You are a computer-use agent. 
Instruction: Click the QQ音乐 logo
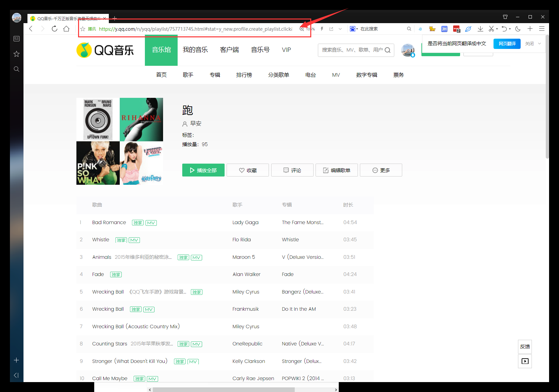(105, 50)
